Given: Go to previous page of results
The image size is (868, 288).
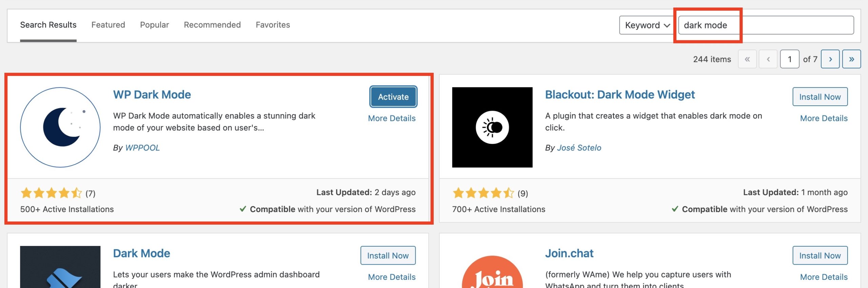Looking at the screenshot, I should point(768,59).
